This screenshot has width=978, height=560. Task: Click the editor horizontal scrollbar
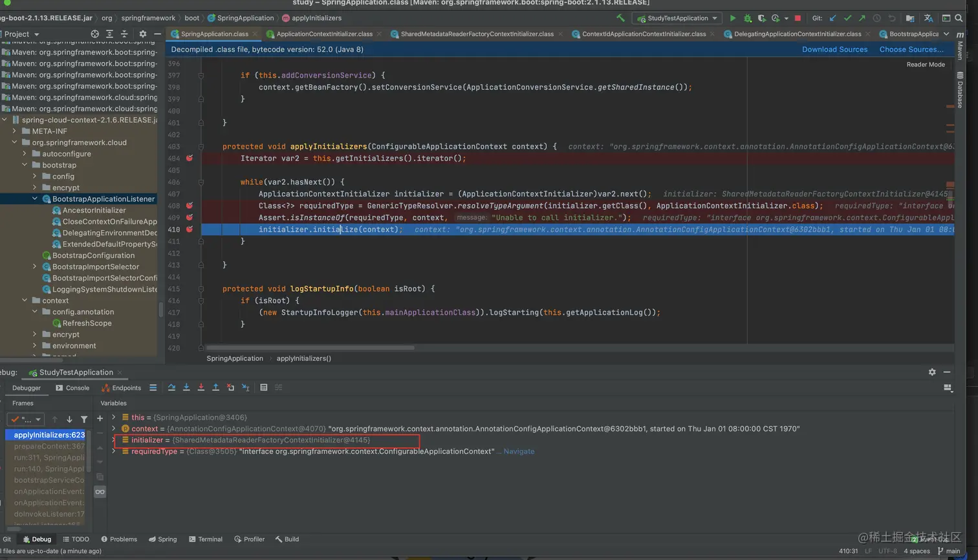click(x=310, y=348)
